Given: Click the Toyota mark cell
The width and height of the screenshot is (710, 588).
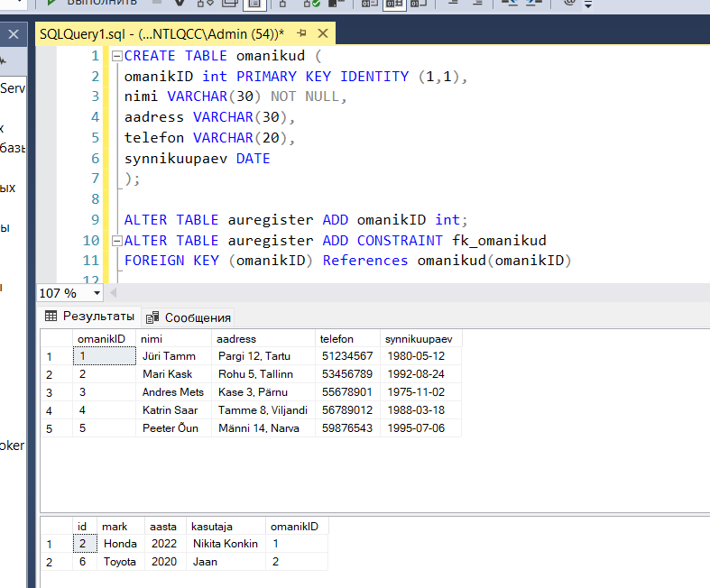Looking at the screenshot, I should click(x=121, y=562).
